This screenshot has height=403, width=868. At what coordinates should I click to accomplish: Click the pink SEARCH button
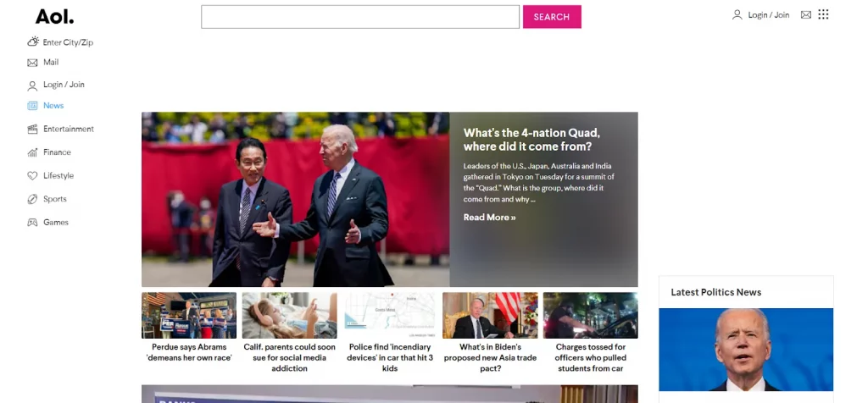tap(552, 17)
